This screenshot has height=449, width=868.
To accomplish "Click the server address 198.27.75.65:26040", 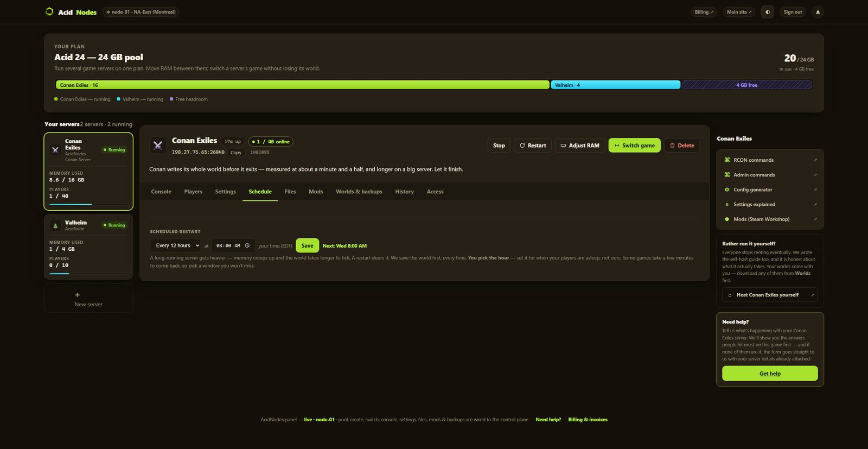I will (198, 153).
